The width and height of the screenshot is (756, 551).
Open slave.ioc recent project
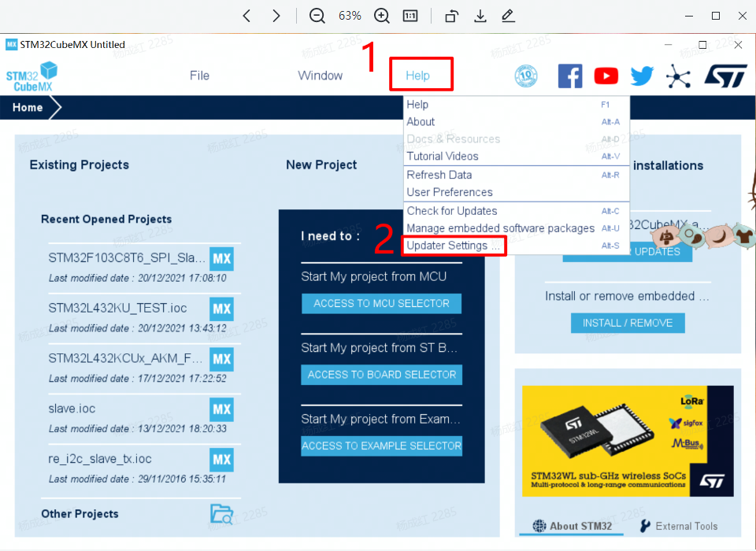tap(72, 409)
